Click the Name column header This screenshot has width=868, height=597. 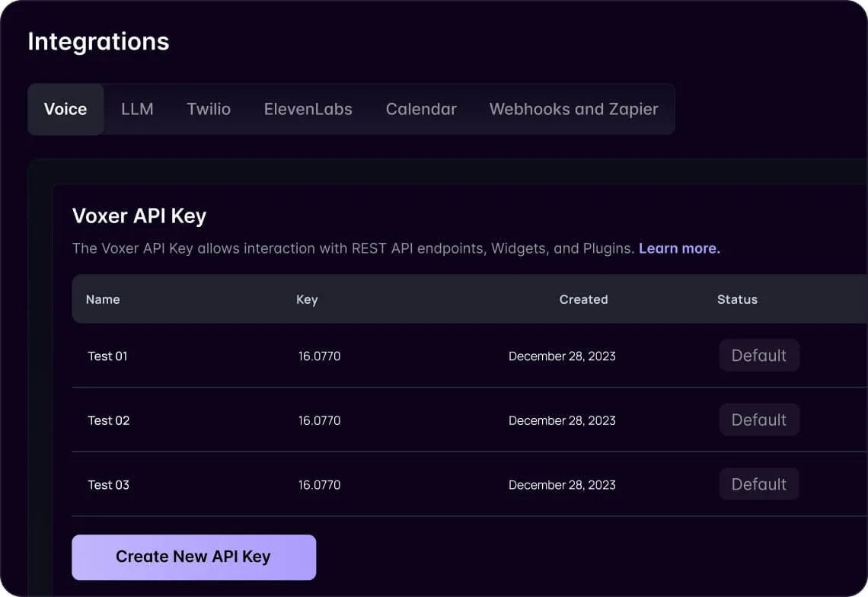pyautogui.click(x=103, y=299)
